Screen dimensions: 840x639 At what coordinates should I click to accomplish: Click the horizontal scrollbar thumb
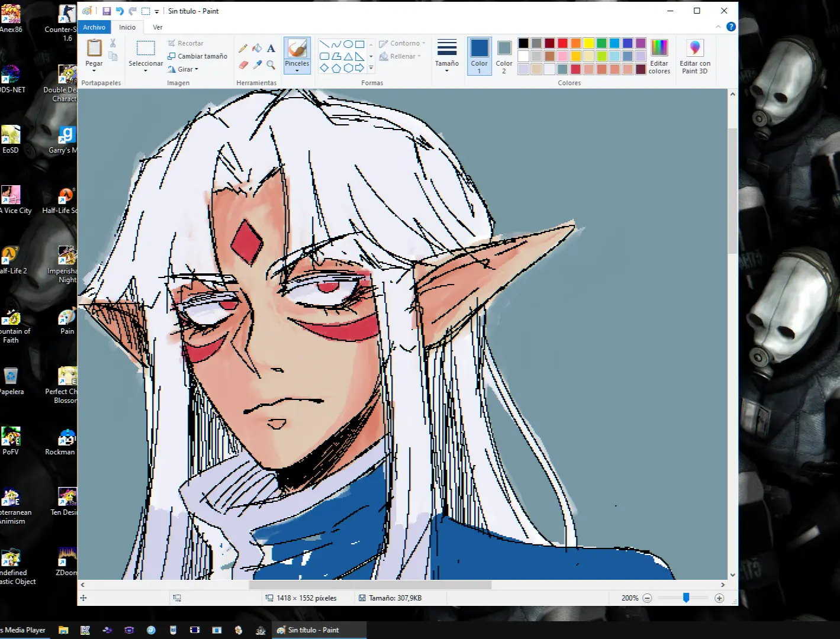[x=370, y=585]
